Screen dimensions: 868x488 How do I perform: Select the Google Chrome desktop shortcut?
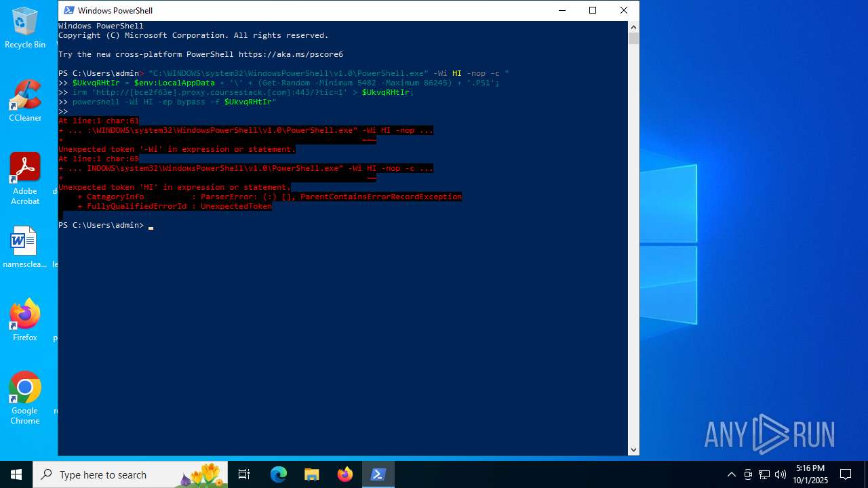(25, 399)
